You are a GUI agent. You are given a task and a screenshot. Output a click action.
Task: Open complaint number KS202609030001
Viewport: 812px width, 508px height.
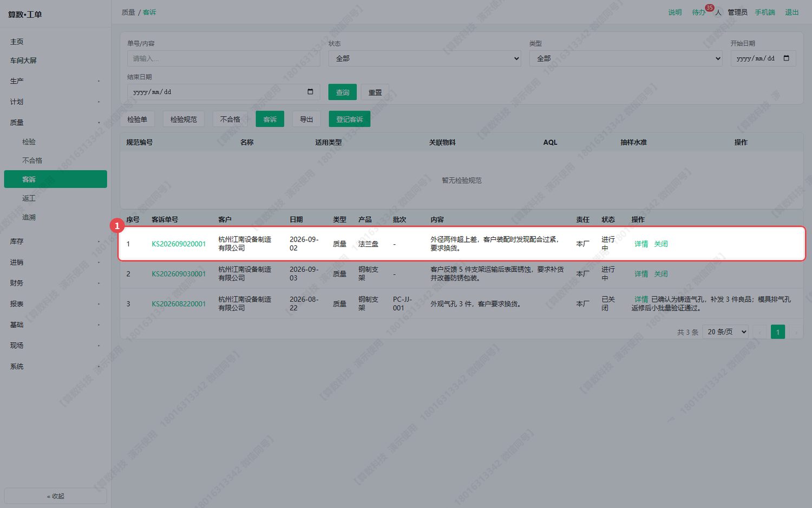(179, 274)
